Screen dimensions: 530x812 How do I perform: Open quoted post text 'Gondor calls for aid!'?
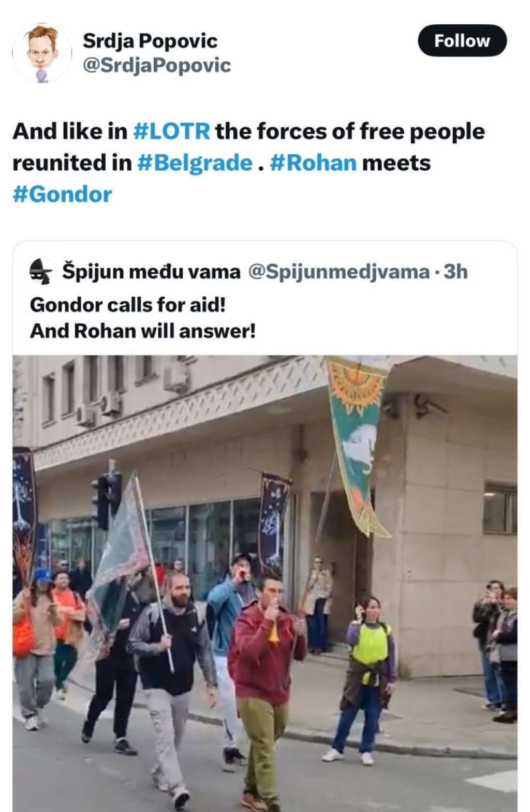tap(128, 304)
